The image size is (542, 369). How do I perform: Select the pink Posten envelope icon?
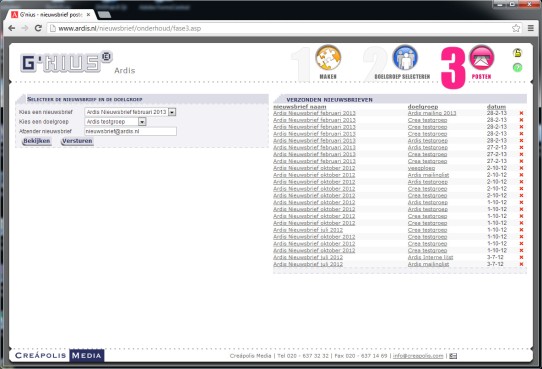[x=482, y=58]
